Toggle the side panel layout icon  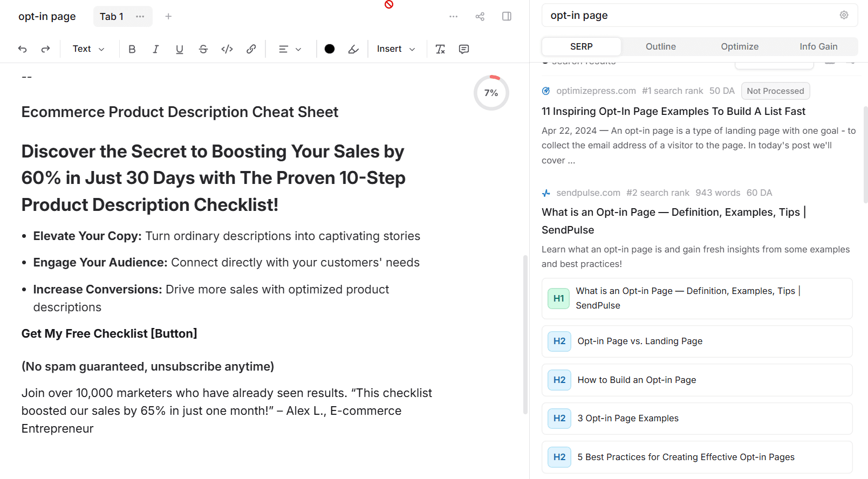[x=507, y=16]
